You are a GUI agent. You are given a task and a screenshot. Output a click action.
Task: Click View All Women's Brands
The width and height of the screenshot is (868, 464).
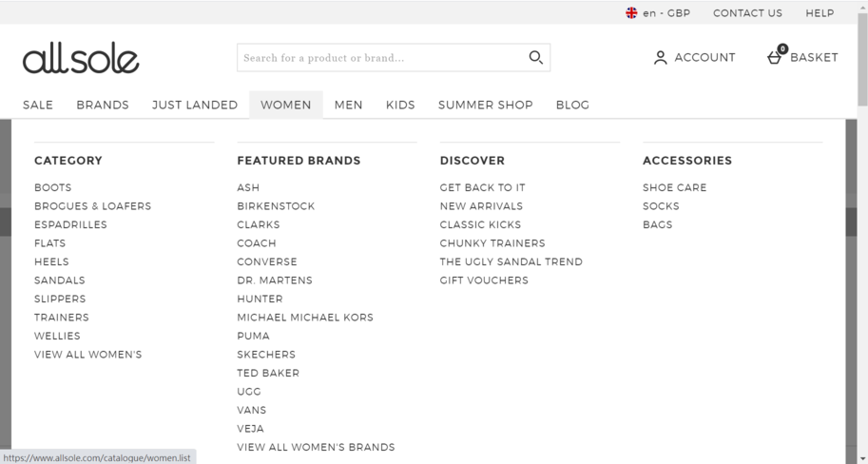pyautogui.click(x=316, y=447)
